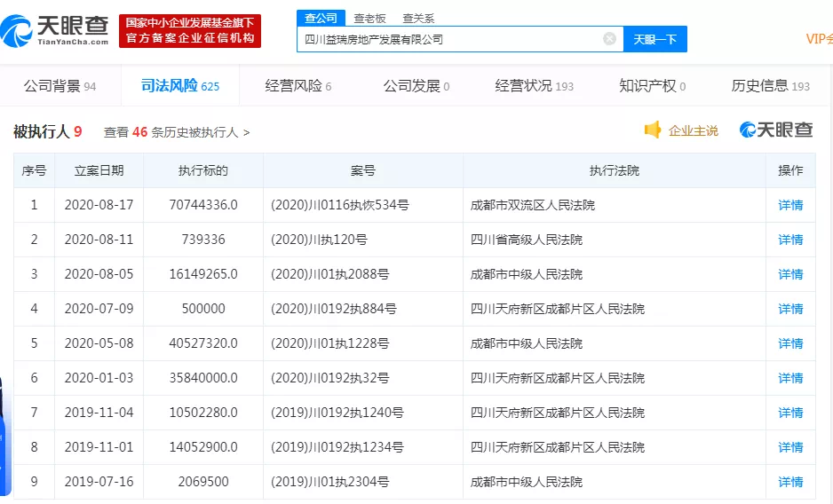This screenshot has height=504, width=833.
Task: Open 详情 for case 川0192执1240号
Action: 790,412
